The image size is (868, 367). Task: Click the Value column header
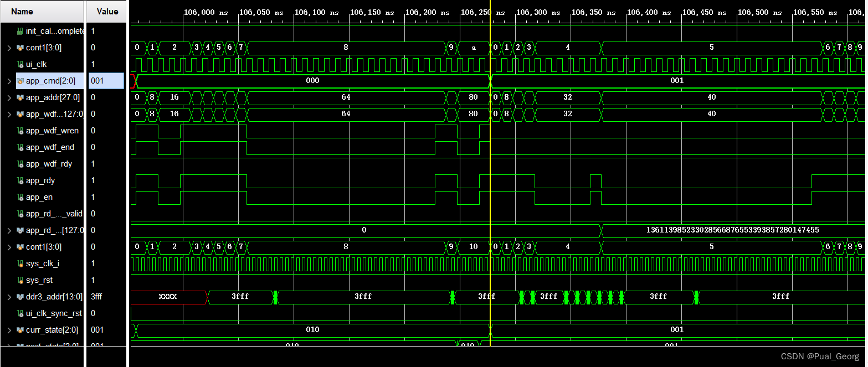(x=106, y=11)
